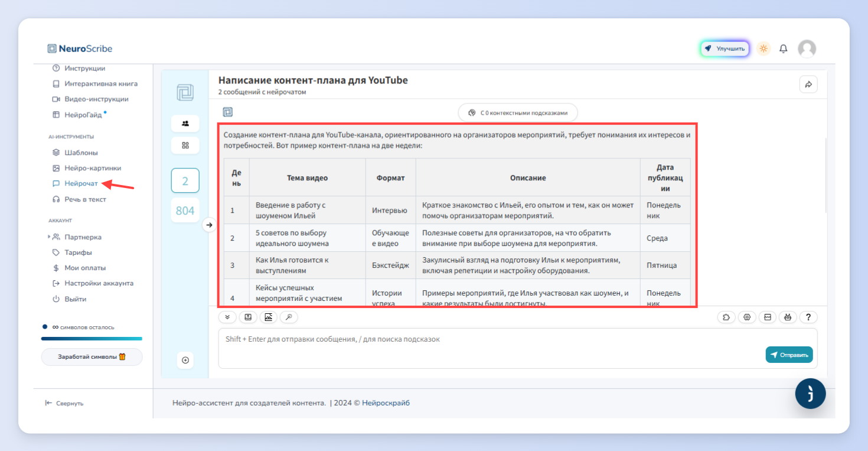Click Выйти to log out

tap(69, 299)
